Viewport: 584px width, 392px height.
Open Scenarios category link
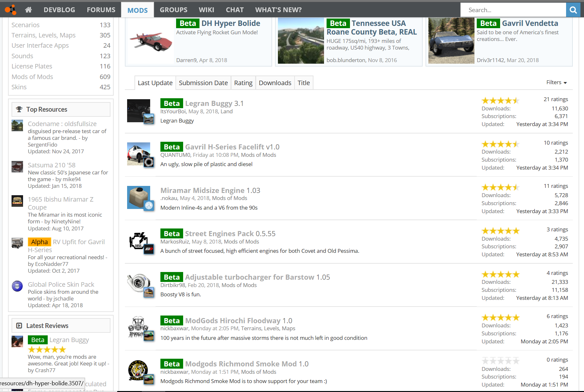(26, 25)
